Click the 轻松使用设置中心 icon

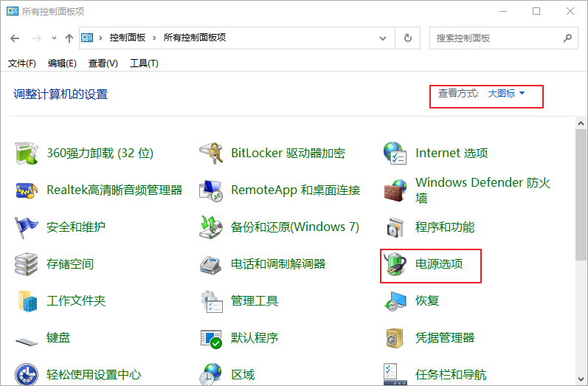27,374
